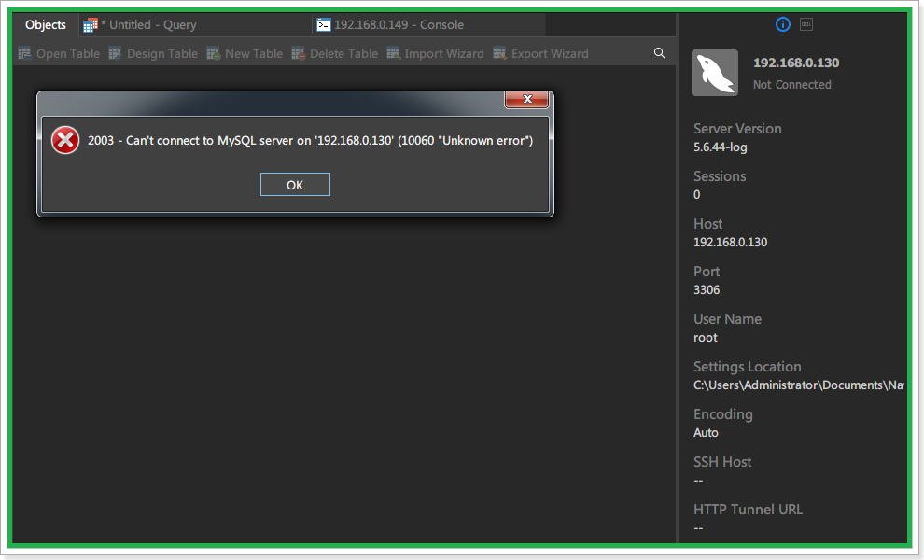Screen dimensions: 924x560
Task: Click the Server Version label
Action: coord(737,129)
